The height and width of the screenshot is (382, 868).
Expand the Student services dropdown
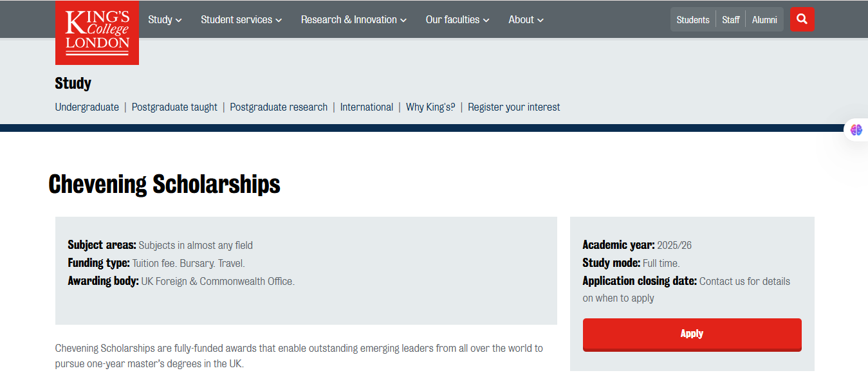click(241, 20)
